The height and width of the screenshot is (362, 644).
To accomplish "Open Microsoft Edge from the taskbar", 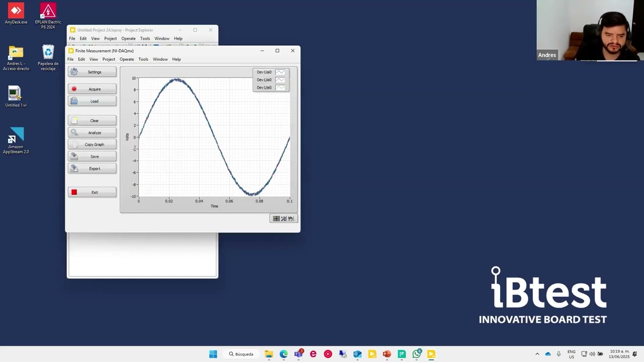I will pos(284,354).
